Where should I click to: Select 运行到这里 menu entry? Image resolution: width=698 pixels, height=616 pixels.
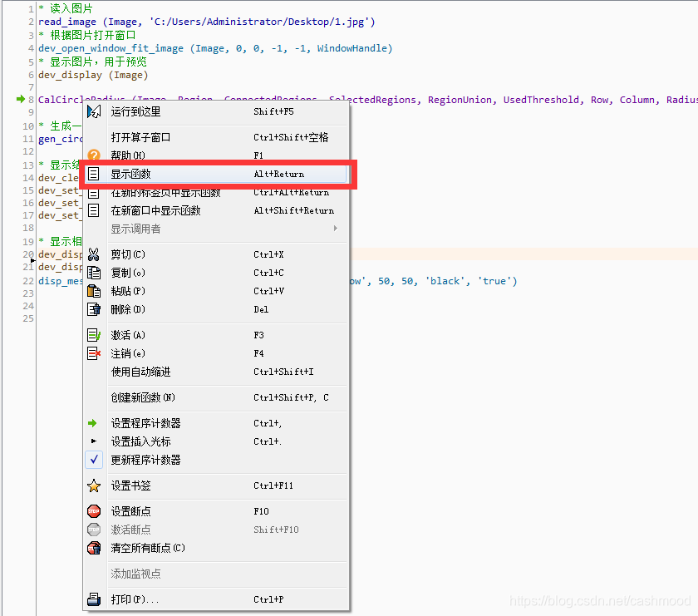coord(216,111)
